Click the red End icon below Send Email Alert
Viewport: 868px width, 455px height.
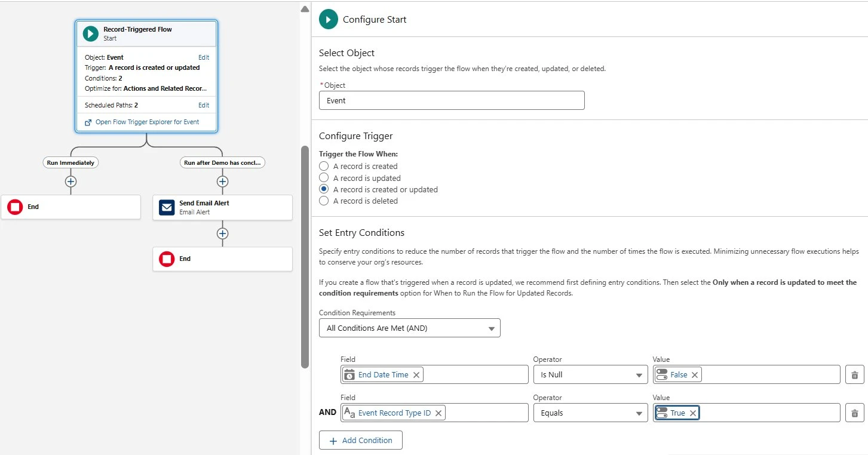point(167,259)
